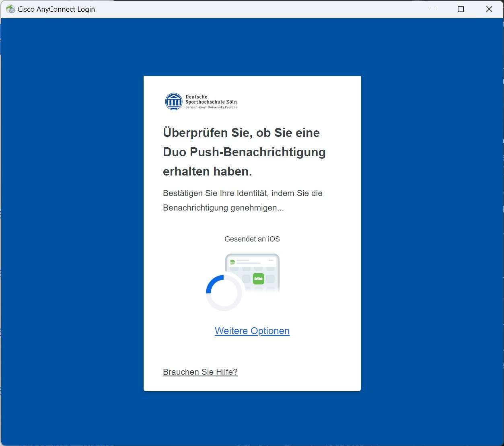
Task: Click the blue loading spinner
Action: pos(224,293)
